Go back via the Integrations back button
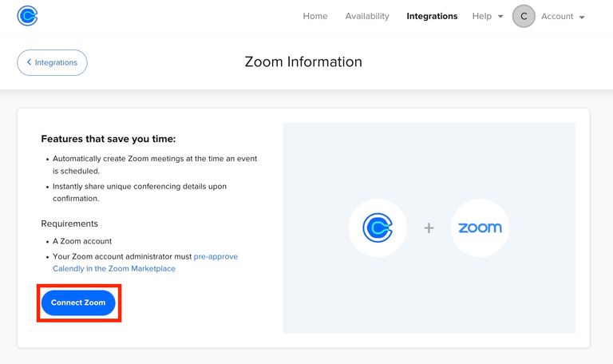The height and width of the screenshot is (364, 613). pos(52,62)
